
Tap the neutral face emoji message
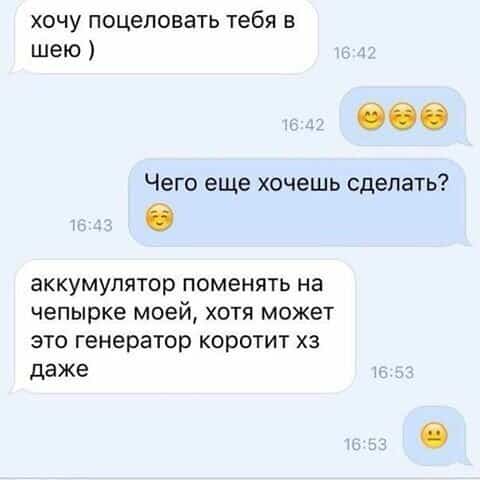click(434, 435)
